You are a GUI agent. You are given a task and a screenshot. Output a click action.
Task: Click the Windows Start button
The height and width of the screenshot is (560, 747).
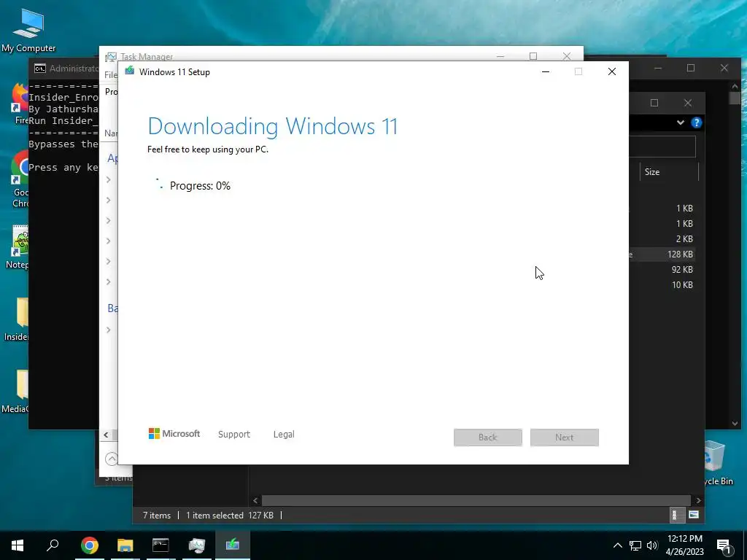(x=18, y=545)
